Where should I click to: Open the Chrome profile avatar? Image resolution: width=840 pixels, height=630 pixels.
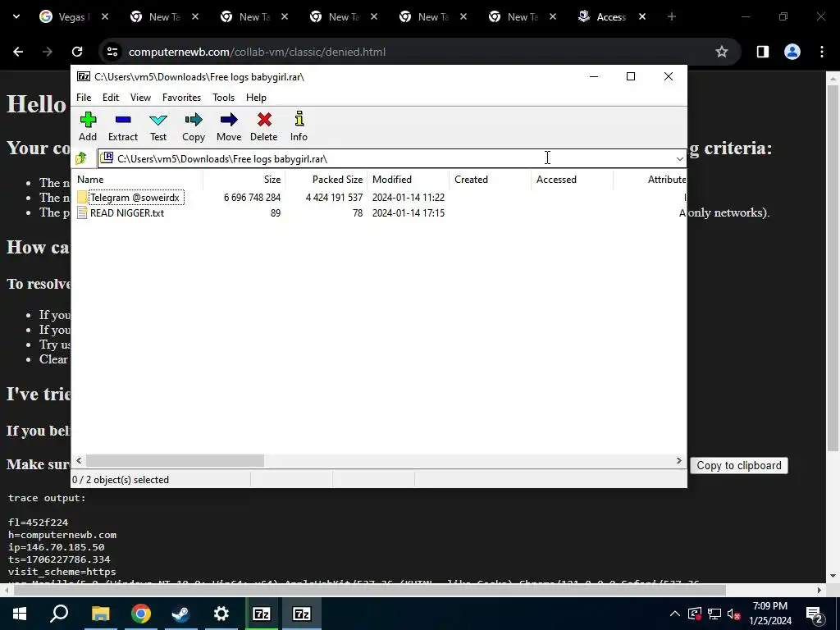click(x=792, y=52)
